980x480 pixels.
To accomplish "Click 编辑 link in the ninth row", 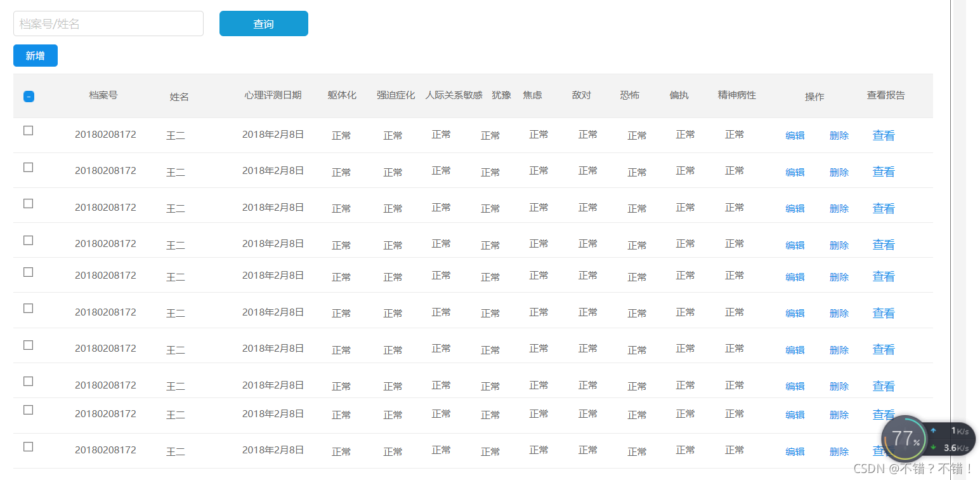I will (795, 415).
